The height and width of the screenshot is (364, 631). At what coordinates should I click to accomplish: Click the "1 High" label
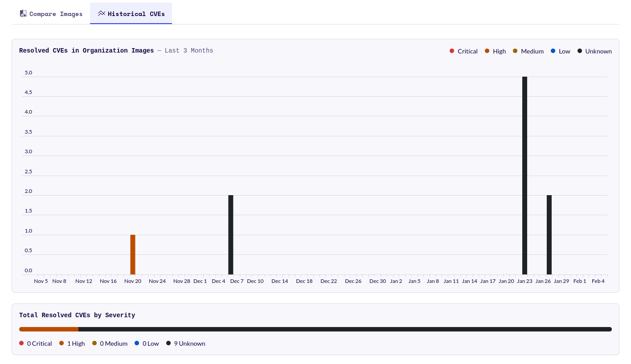click(76, 343)
